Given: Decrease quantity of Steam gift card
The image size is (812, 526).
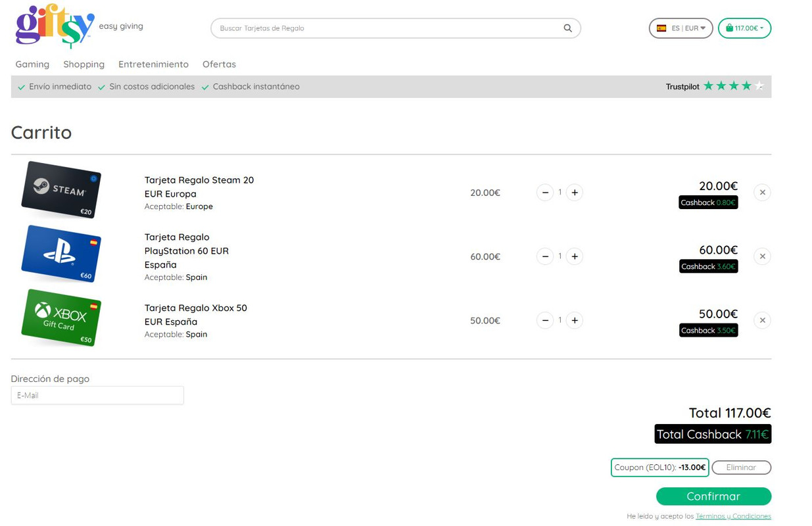Looking at the screenshot, I should coord(545,193).
